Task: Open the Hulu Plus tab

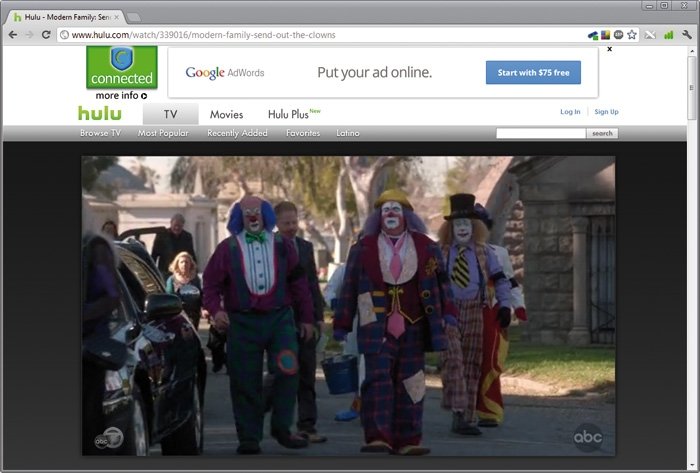Action: click(x=294, y=114)
